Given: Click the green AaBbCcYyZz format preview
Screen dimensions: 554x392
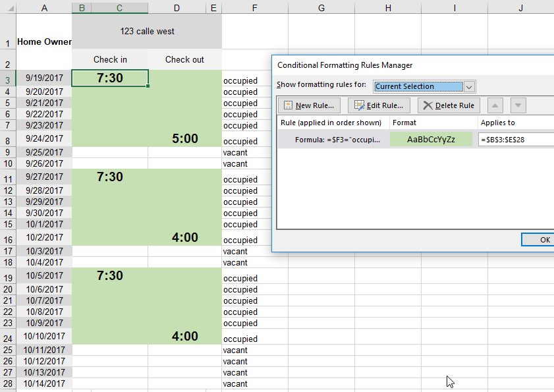Looking at the screenshot, I should pyautogui.click(x=431, y=139).
